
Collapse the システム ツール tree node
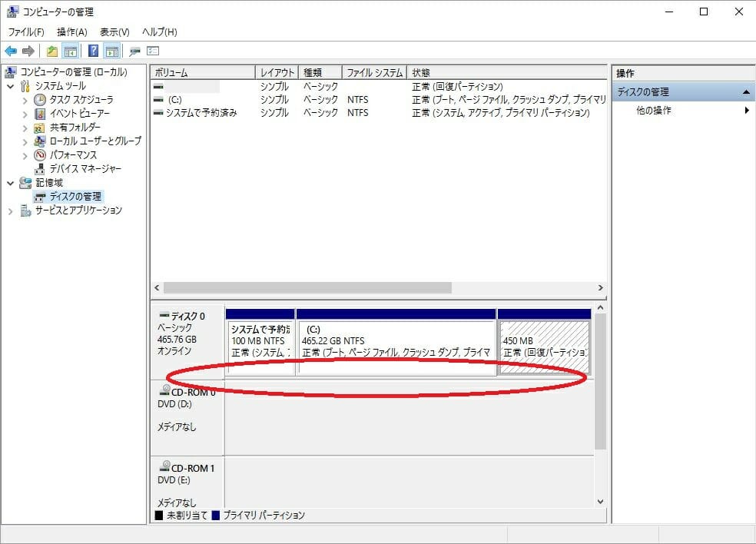click(11, 86)
